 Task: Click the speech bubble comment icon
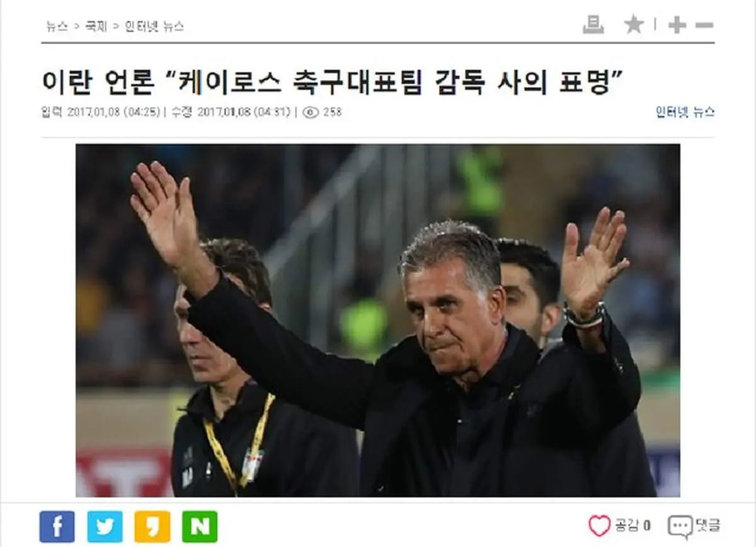[x=680, y=526]
